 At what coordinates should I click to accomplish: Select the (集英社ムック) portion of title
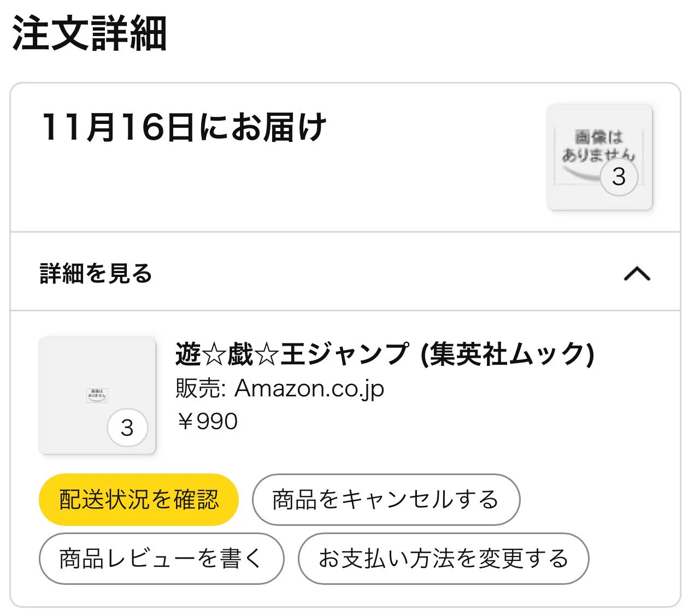coord(507,354)
